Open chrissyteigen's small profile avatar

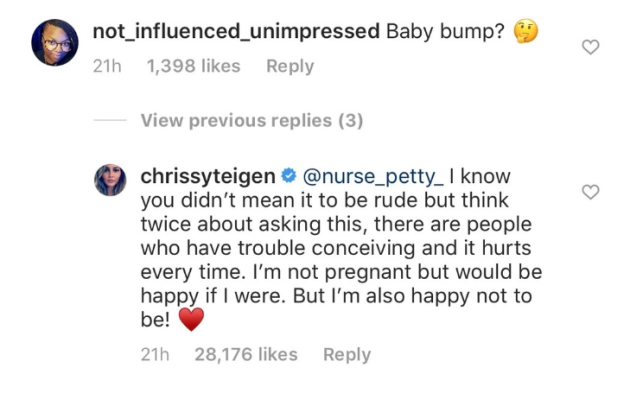click(x=110, y=180)
